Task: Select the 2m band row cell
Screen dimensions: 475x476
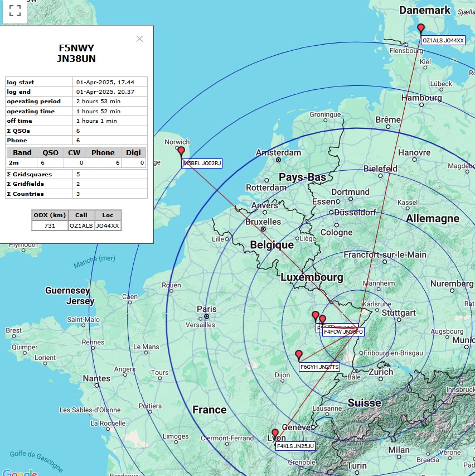Action: click(x=21, y=163)
